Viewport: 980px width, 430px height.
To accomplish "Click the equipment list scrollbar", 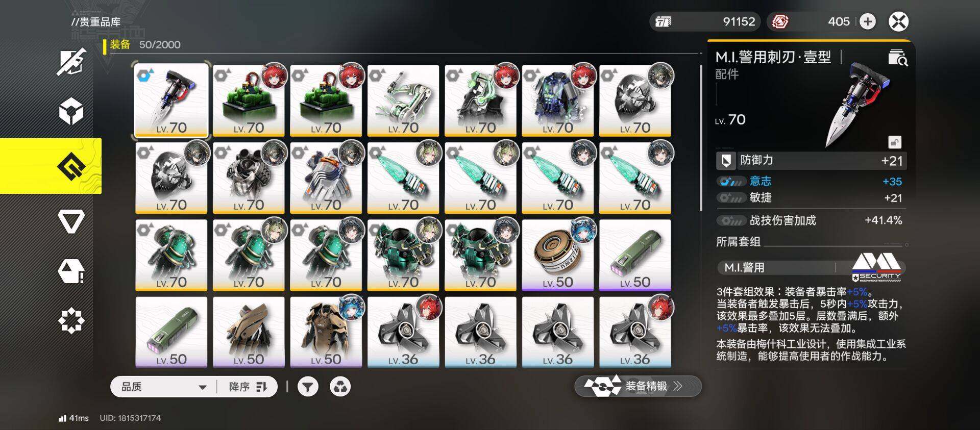I will click(x=701, y=138).
